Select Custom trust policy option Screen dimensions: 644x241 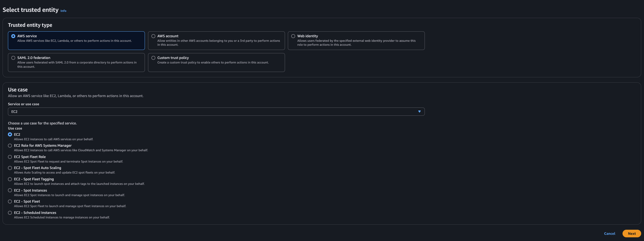pos(153,58)
